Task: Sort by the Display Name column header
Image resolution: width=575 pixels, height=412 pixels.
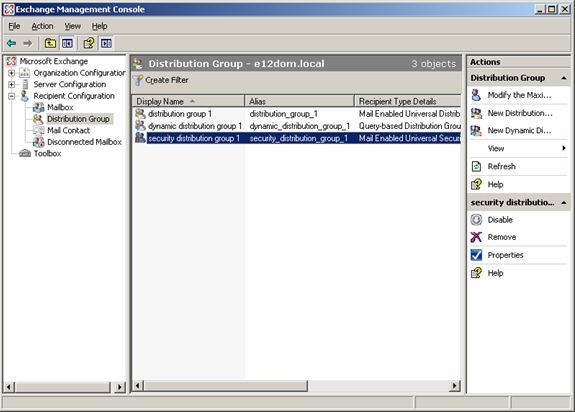Action: point(188,101)
